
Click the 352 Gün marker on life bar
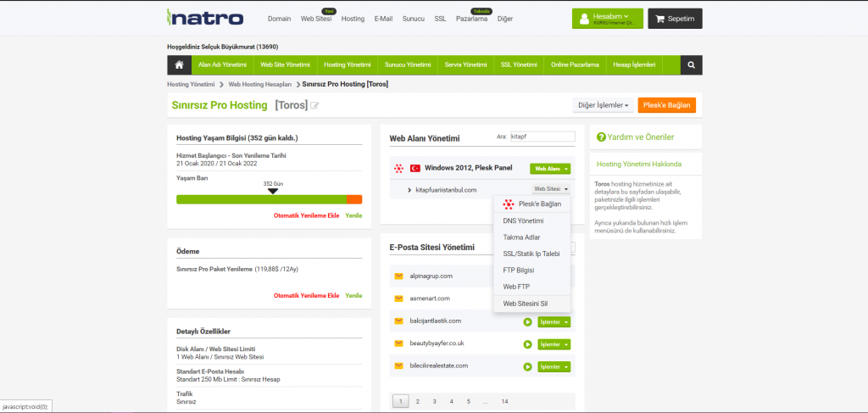(272, 187)
